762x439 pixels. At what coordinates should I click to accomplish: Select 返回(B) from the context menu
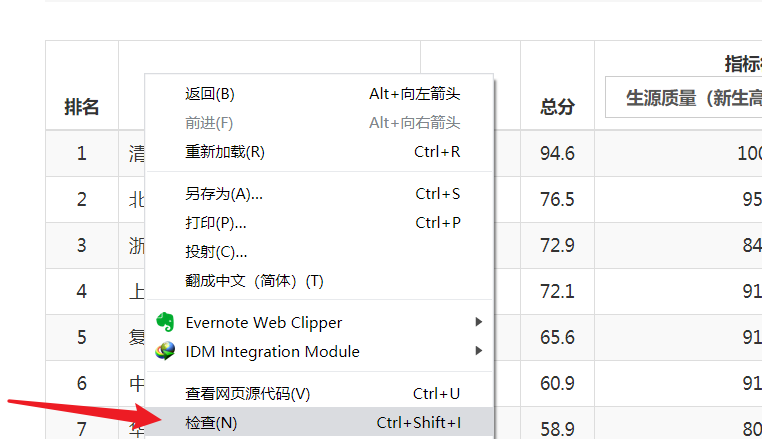point(319,94)
